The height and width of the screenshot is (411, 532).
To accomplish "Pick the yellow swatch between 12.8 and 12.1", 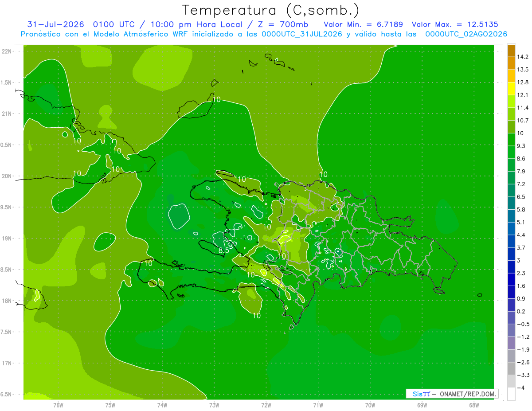I will (511, 89).
